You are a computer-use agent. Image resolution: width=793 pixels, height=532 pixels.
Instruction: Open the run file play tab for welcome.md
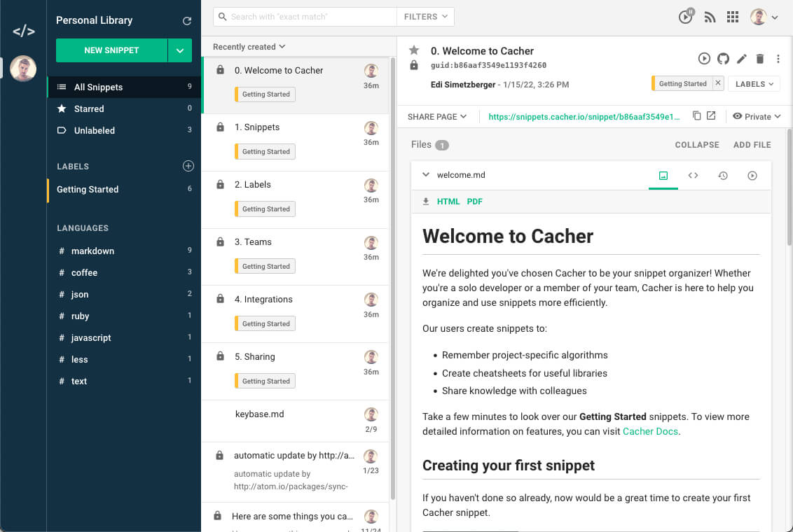pyautogui.click(x=752, y=175)
